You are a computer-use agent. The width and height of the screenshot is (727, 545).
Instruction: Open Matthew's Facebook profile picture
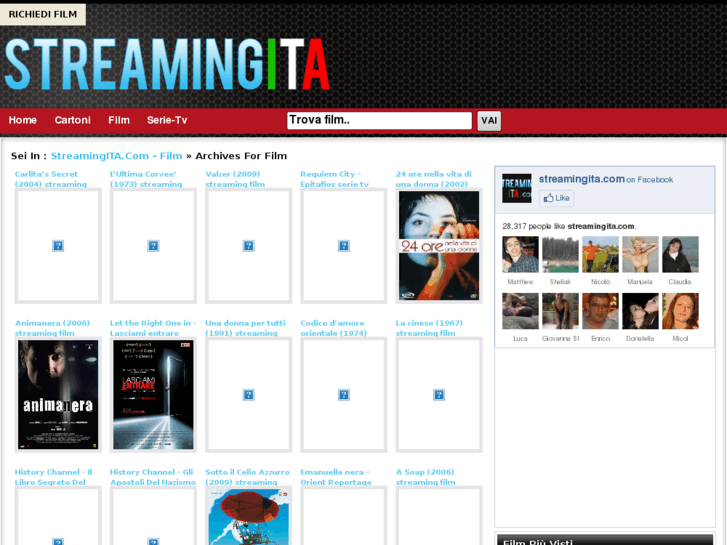pos(520,254)
